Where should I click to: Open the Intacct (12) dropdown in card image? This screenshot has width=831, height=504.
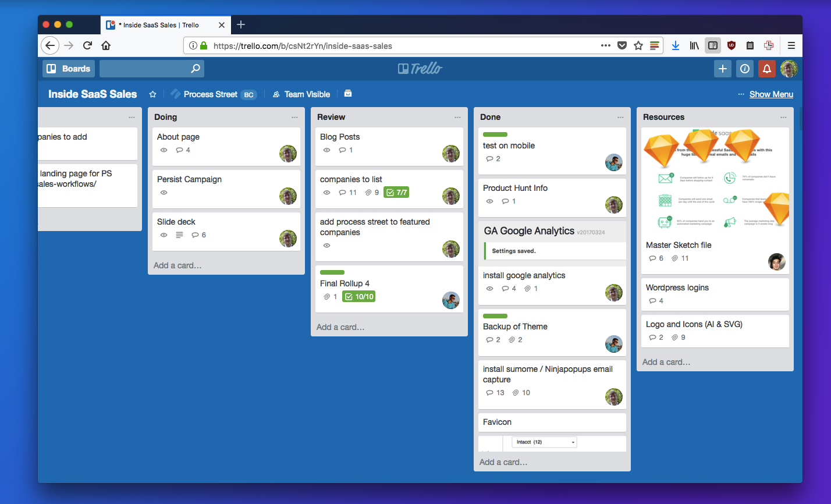544,442
